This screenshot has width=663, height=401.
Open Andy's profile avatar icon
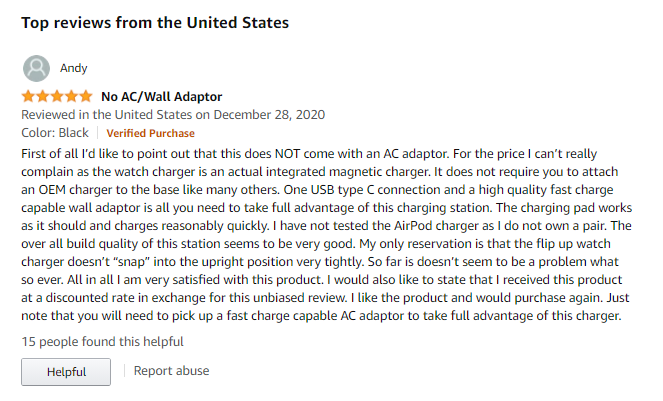36,68
